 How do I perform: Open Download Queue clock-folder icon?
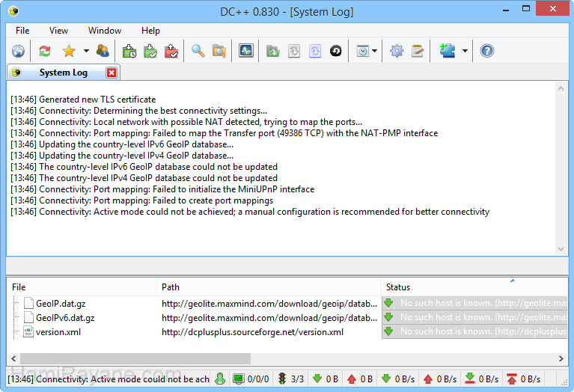(129, 51)
